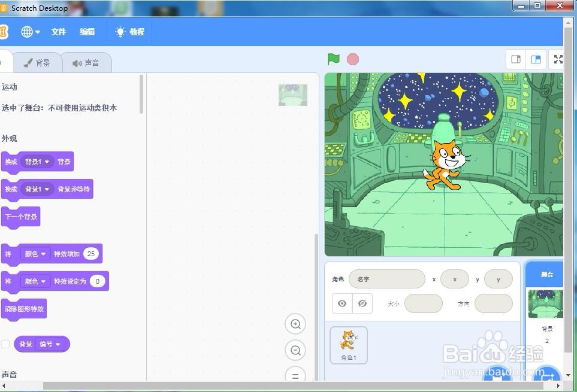
Task: Click the 换成 背景1 背景 block
Action: pos(38,162)
